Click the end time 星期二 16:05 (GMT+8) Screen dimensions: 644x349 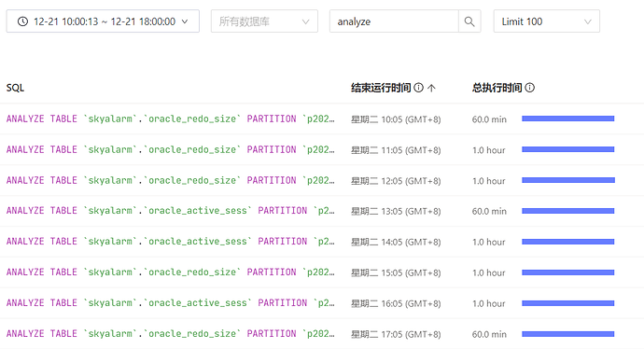(x=396, y=304)
